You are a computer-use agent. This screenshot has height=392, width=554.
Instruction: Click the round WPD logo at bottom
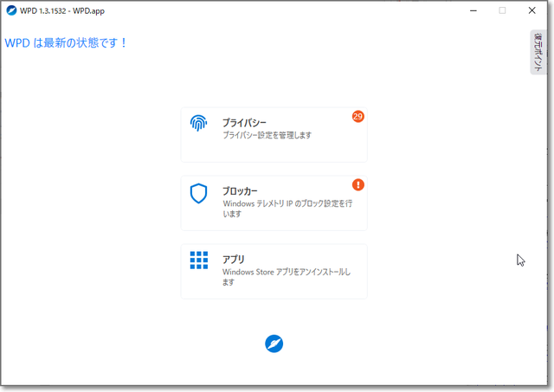pos(274,344)
